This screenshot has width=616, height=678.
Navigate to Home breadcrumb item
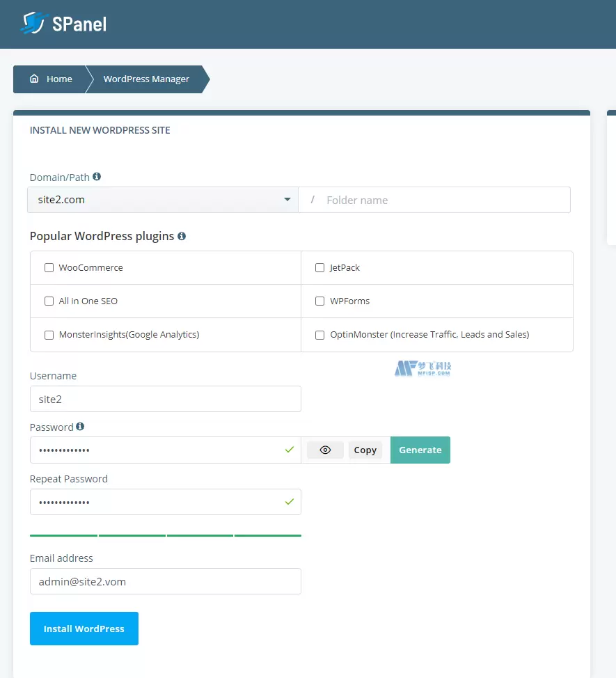click(58, 79)
